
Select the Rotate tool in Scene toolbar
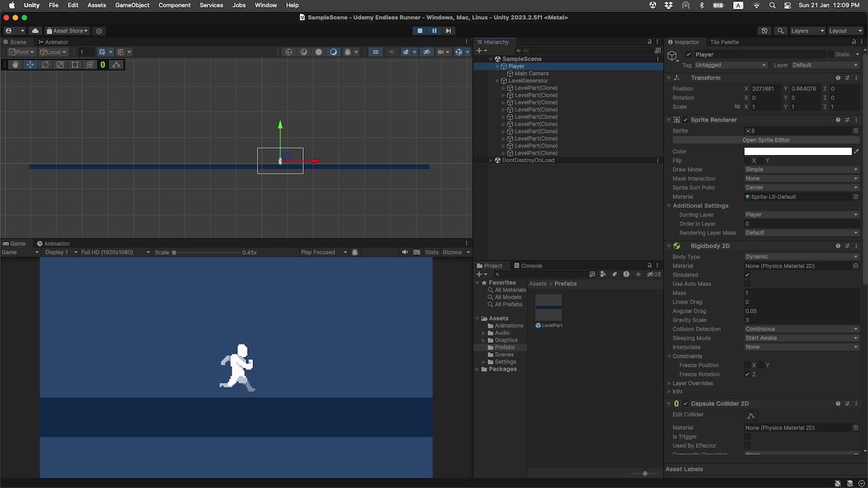pos(45,65)
